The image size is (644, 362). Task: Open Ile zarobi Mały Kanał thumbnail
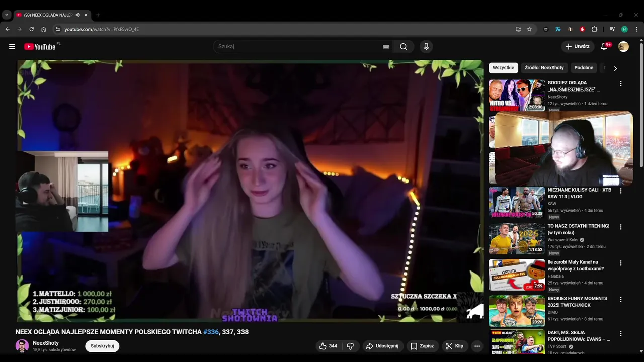click(x=517, y=275)
